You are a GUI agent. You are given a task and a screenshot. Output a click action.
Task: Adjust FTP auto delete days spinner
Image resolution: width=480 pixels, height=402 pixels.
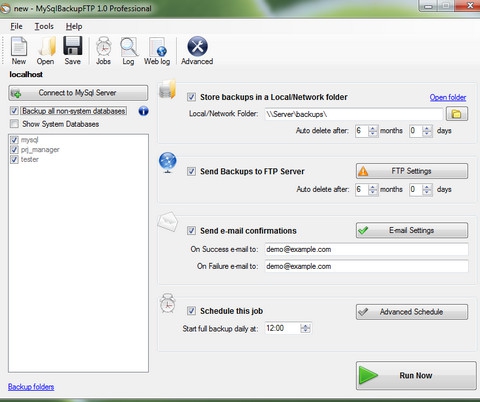point(427,189)
